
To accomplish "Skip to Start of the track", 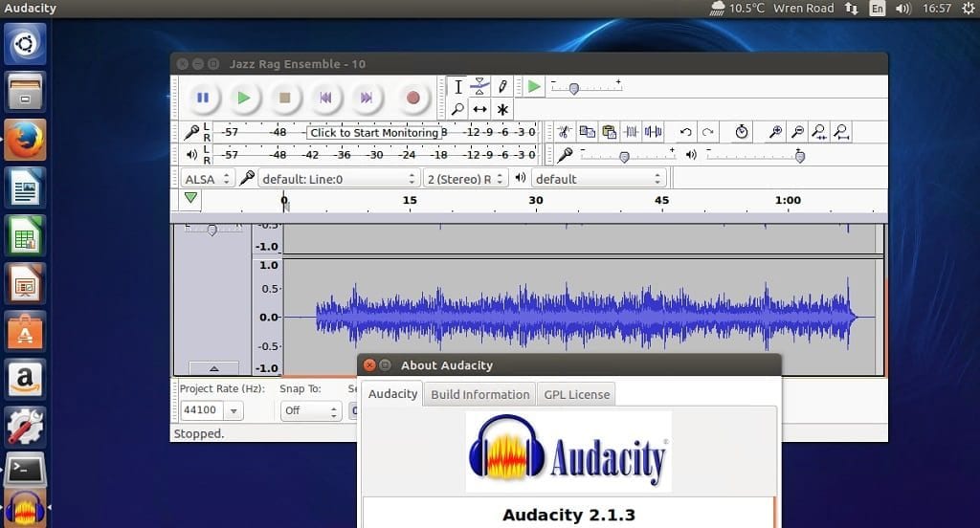I will click(325, 98).
